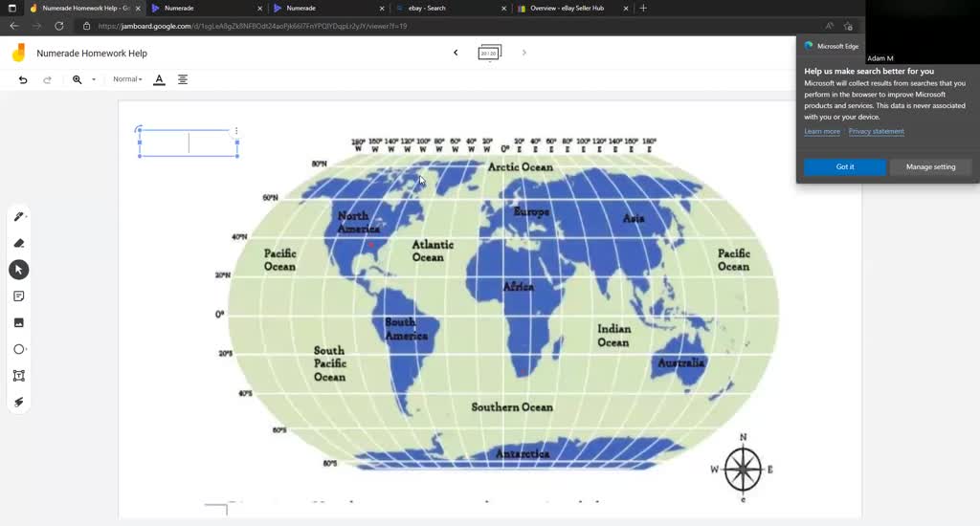Go to the next frame
Image resolution: width=980 pixels, height=526 pixels.
click(523, 53)
